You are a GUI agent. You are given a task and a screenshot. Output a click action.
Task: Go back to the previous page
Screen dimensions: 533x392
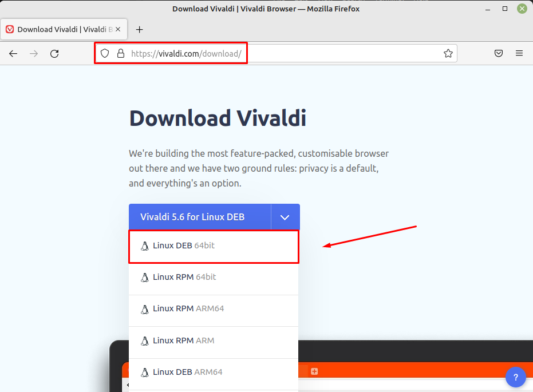[x=13, y=54]
